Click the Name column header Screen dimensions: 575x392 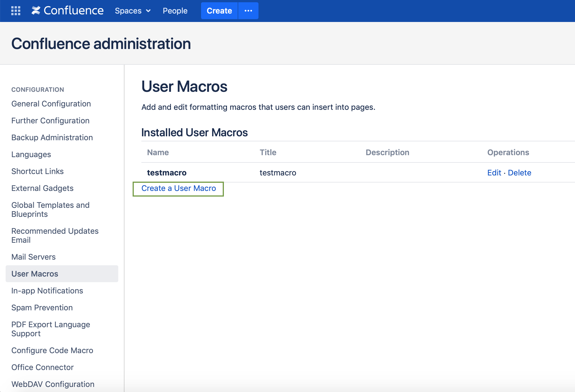coord(158,152)
